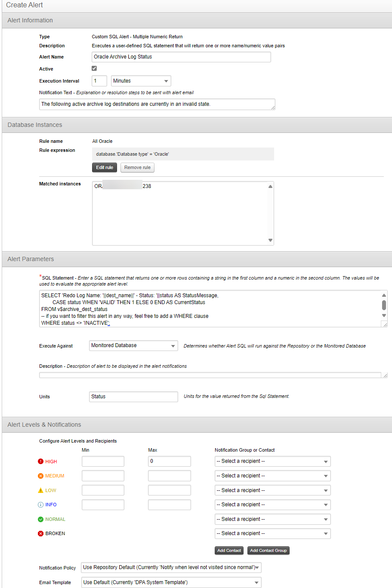
Task: Uncheck the Active checkbox
Action: [x=94, y=68]
